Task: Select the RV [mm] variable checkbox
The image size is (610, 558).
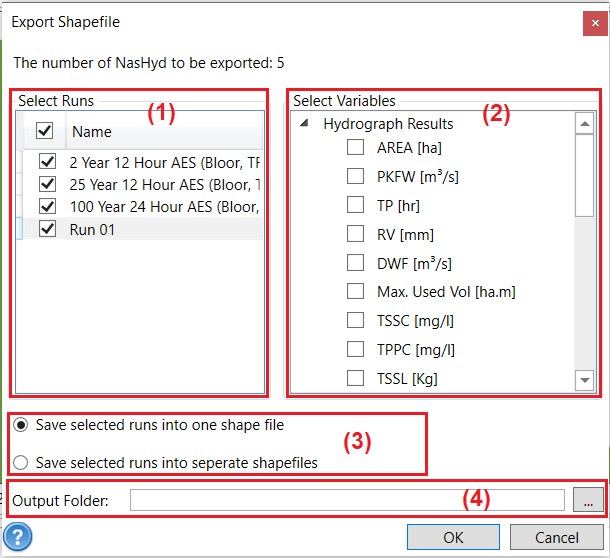Action: [x=355, y=234]
